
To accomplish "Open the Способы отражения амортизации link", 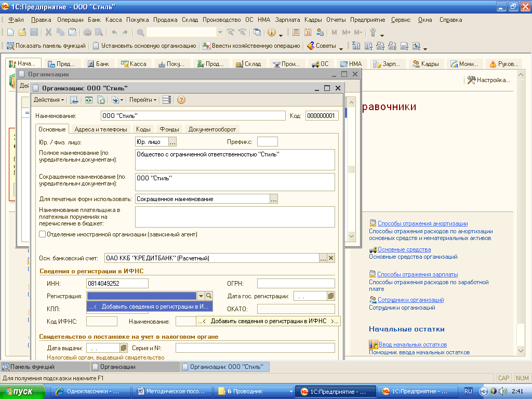I will (422, 223).
